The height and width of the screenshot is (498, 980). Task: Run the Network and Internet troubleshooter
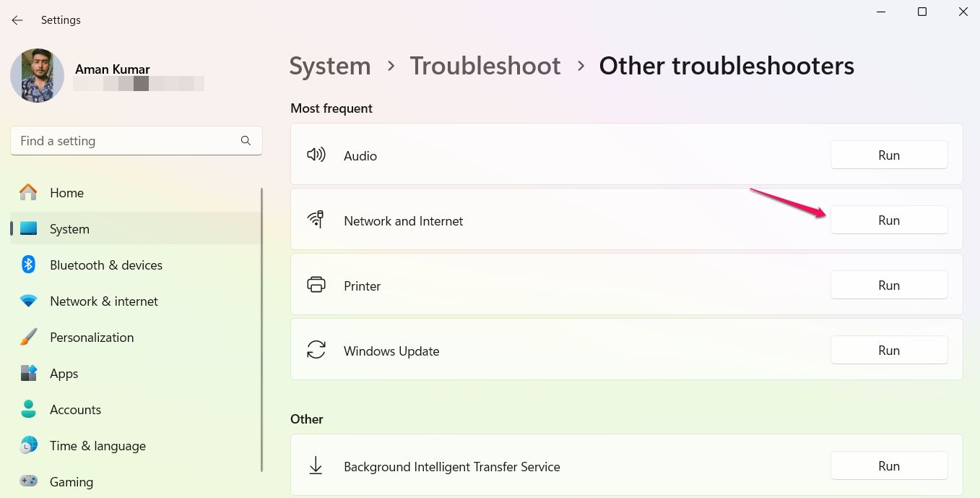tap(888, 220)
